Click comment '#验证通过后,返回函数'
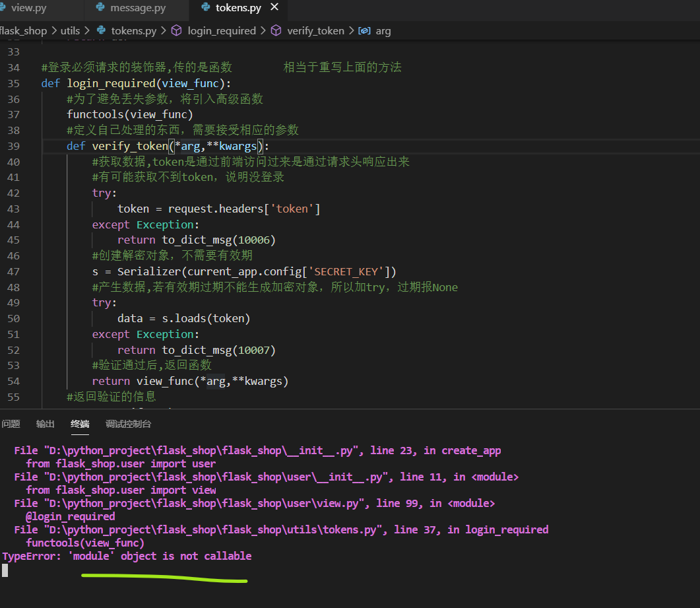The height and width of the screenshot is (608, 700). click(152, 366)
